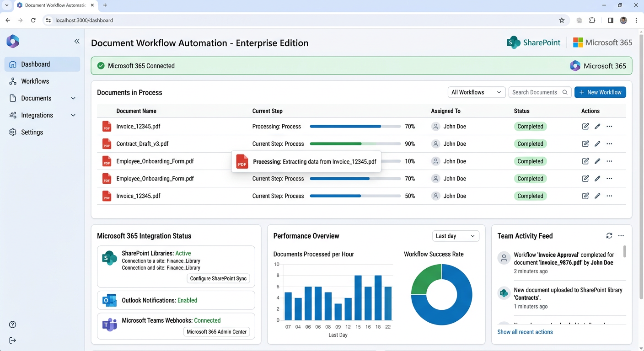Expand the Integrations sidebar section
Screen dimensions: 644x351
(x=42, y=115)
